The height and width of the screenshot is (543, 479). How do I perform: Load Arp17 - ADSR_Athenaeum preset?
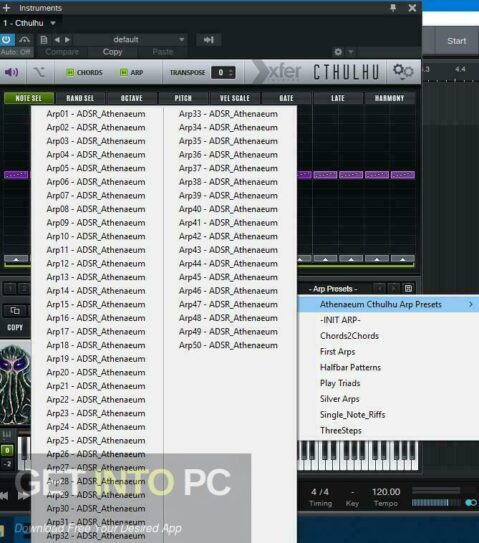96,332
